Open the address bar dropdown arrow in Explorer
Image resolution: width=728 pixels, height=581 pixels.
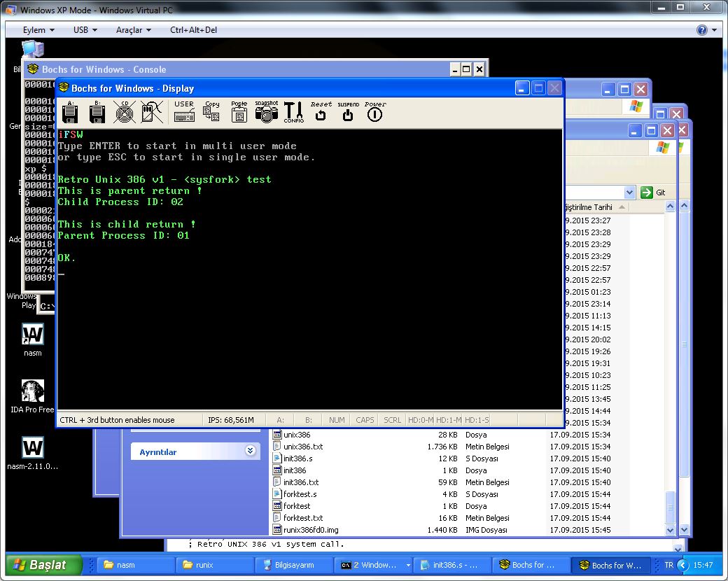click(x=629, y=192)
